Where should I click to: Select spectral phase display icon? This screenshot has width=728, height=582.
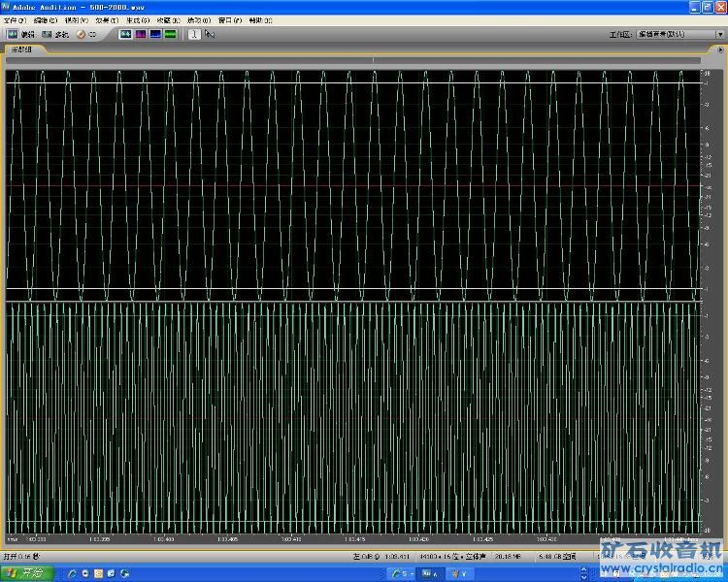pyautogui.click(x=171, y=34)
